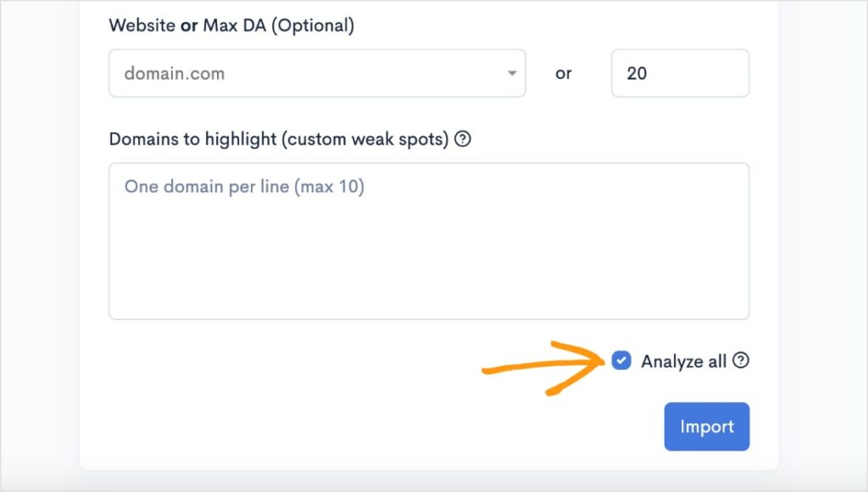The height and width of the screenshot is (492, 868).
Task: Click the blue checkmark icon in the checkbox
Action: [x=621, y=361]
